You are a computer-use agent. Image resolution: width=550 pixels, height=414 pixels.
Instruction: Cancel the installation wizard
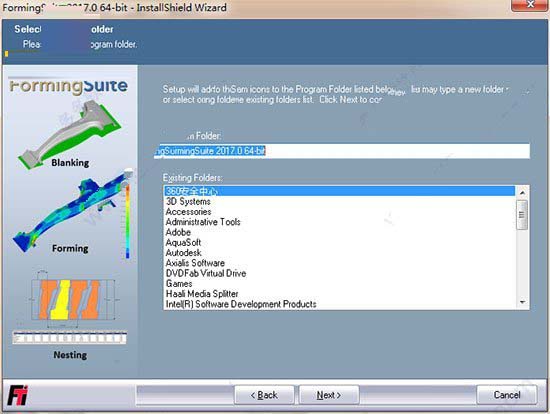(x=507, y=395)
